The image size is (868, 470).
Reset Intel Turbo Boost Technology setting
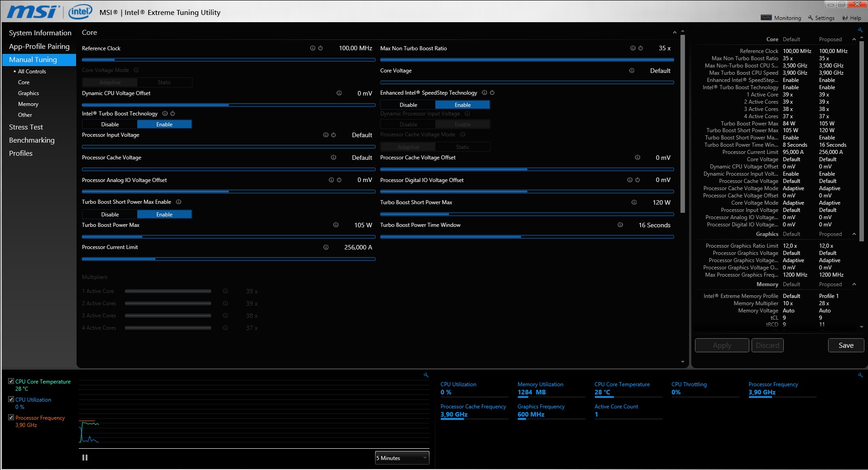(x=173, y=114)
